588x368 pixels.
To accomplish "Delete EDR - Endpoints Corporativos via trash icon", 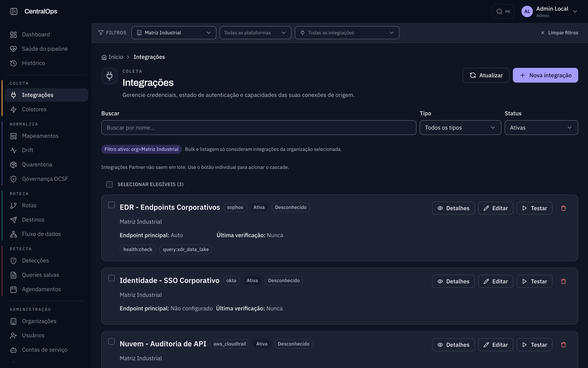I will point(563,208).
